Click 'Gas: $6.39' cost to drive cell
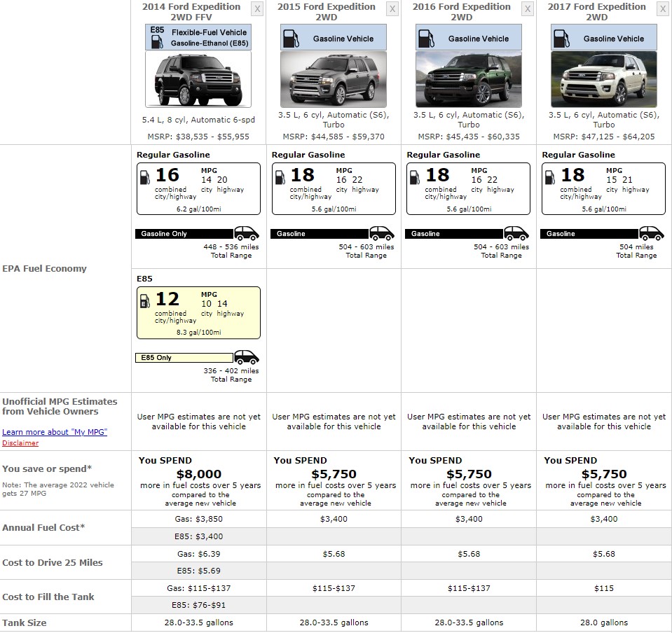This screenshot has width=672, height=633. pyautogui.click(x=199, y=554)
